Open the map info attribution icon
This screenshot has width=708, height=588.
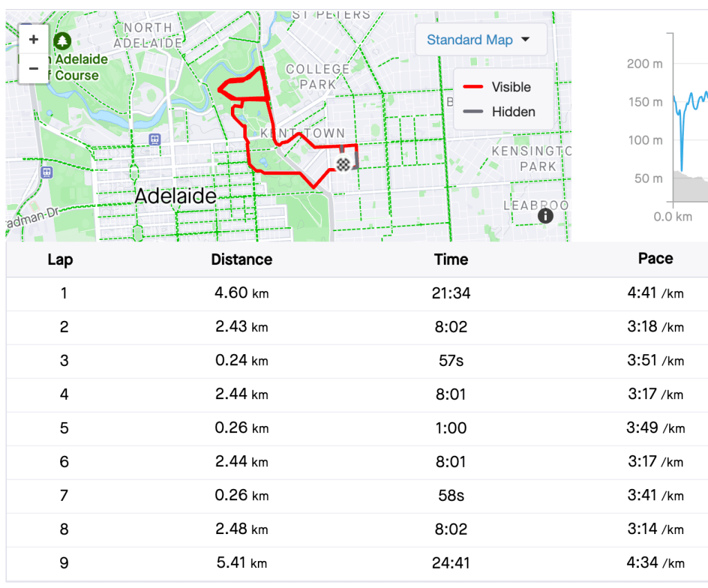coord(546,216)
